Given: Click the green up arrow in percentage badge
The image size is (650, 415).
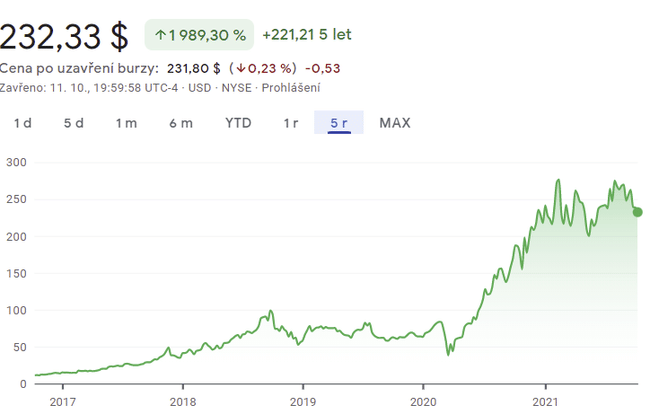Looking at the screenshot, I should [x=160, y=35].
